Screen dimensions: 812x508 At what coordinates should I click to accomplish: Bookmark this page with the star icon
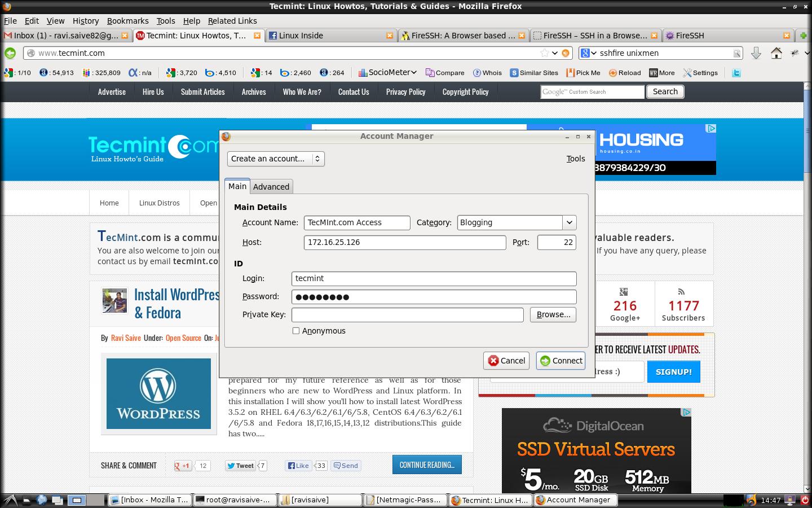click(544, 53)
